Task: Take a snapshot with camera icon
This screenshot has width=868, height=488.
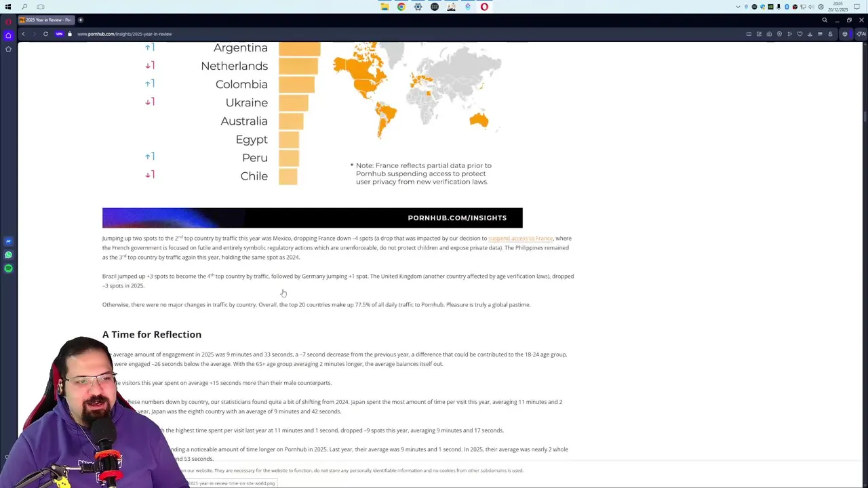Action: click(769, 34)
